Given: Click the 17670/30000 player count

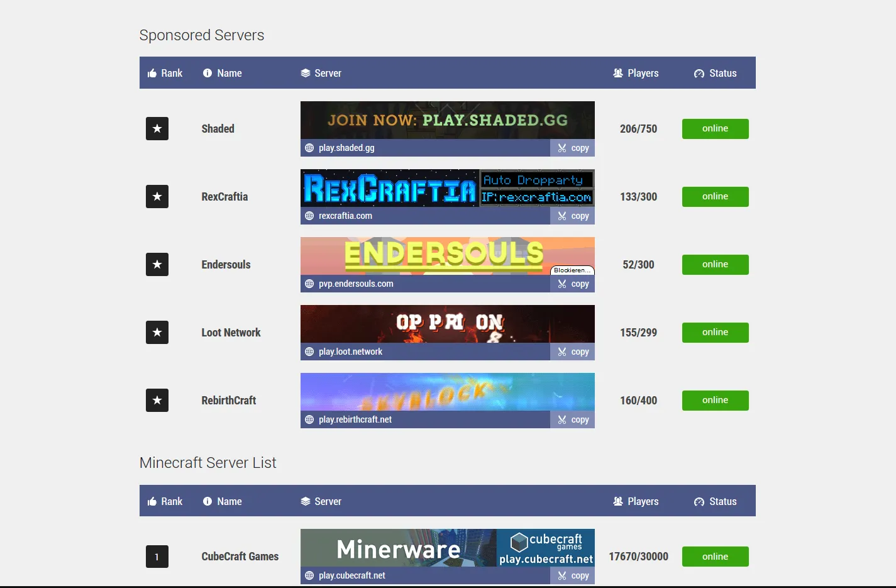Looking at the screenshot, I should point(638,557).
